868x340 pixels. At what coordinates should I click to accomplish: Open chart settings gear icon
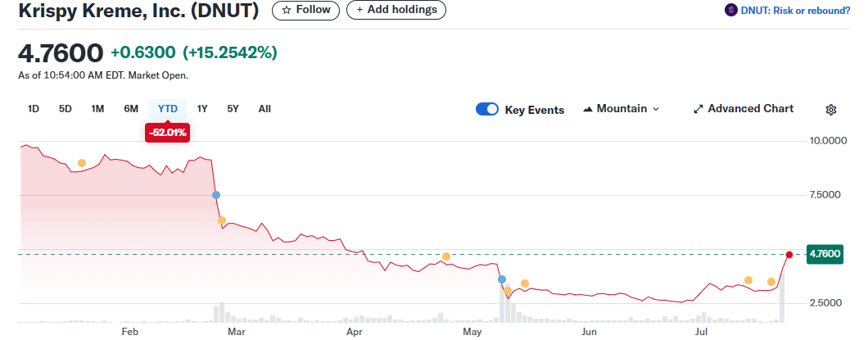[x=830, y=110]
